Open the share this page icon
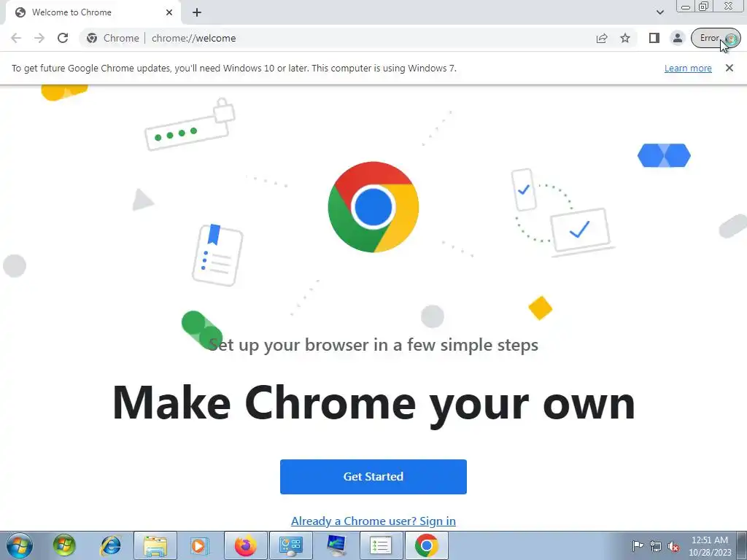Image resolution: width=747 pixels, height=560 pixels. point(602,38)
